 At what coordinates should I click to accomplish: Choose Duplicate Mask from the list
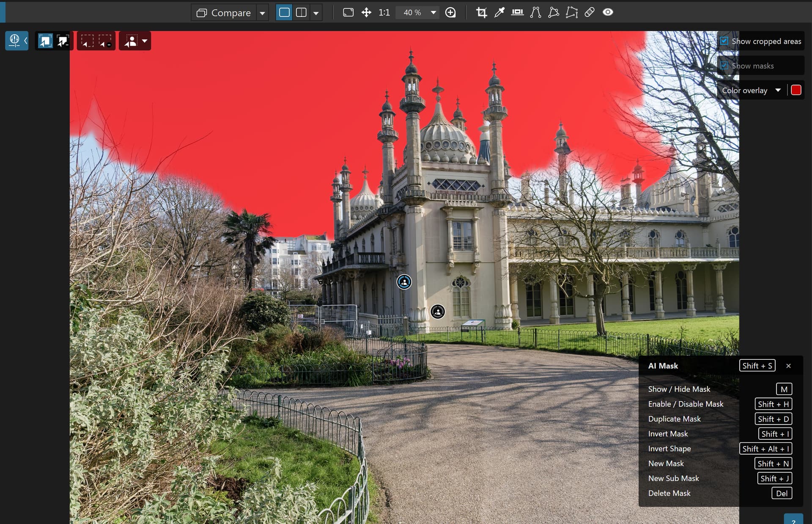(x=674, y=419)
